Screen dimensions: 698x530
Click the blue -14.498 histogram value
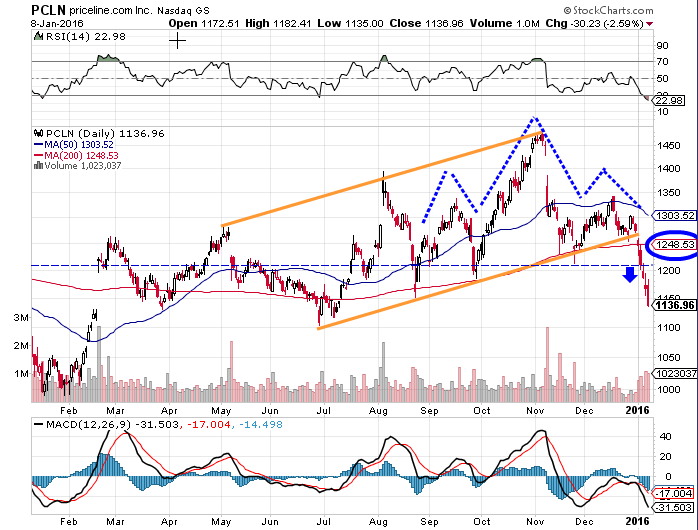pos(261,425)
